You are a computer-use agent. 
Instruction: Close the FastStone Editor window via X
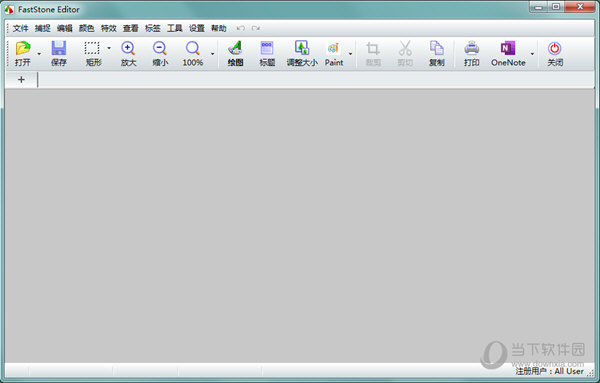click(580, 7)
